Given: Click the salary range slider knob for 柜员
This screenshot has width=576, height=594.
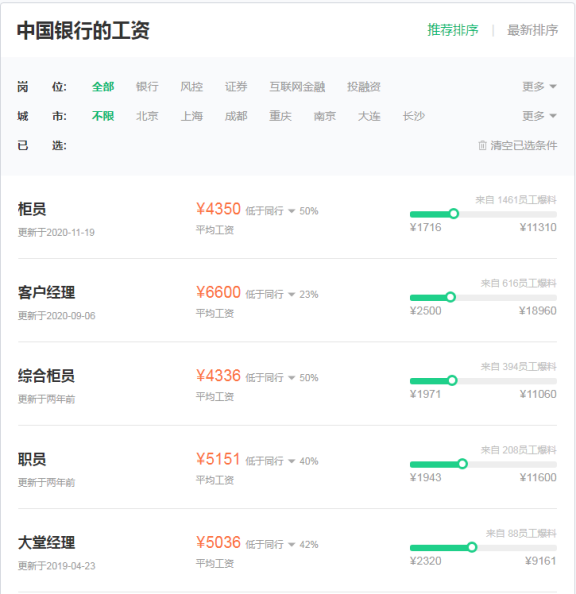Looking at the screenshot, I should coord(454,214).
